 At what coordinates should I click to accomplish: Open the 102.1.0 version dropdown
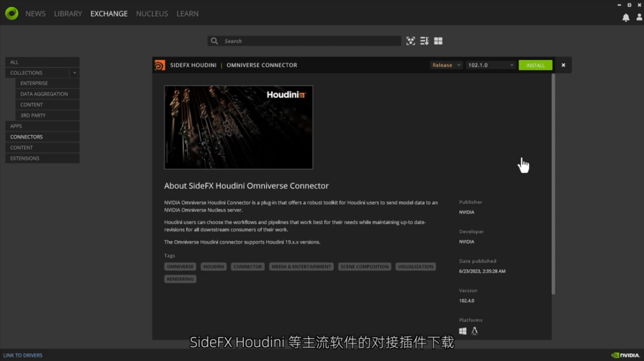pos(490,65)
